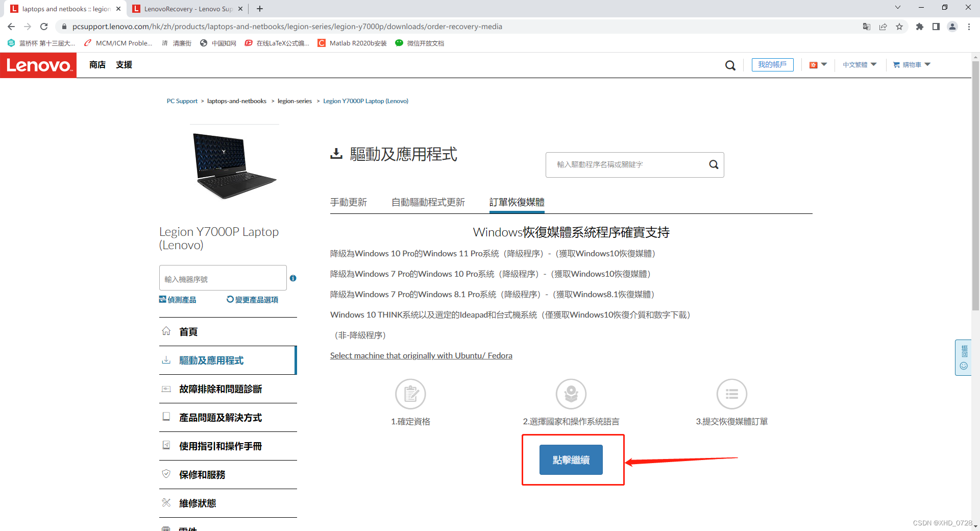
Task: Open the MCM/ICM Proble... bookmark
Action: point(118,43)
